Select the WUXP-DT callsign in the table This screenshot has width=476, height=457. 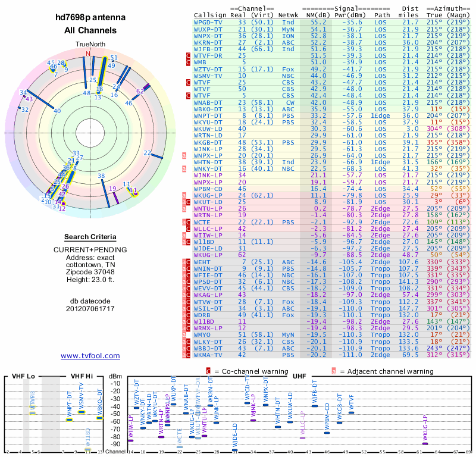208,29
